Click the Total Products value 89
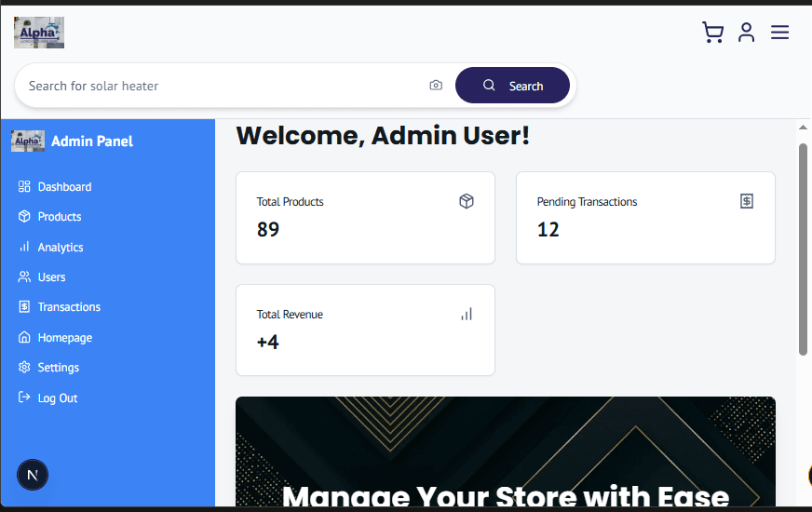The width and height of the screenshot is (812, 512). [268, 229]
